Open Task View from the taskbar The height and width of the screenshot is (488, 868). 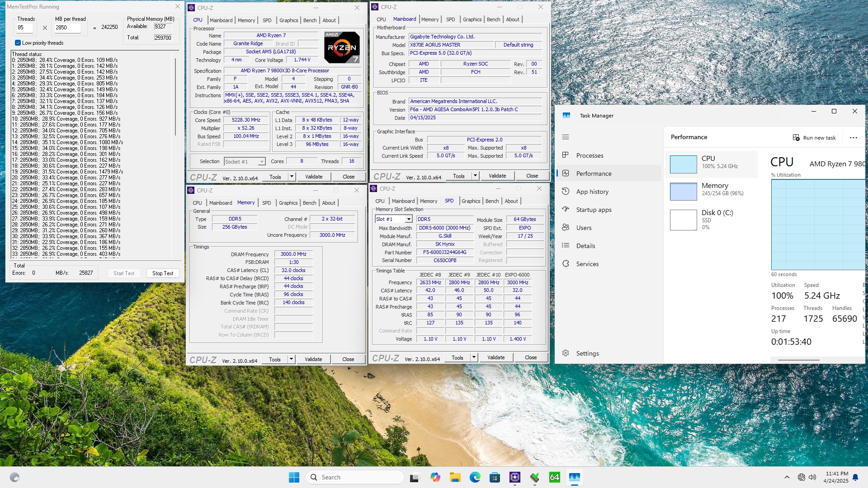415,477
